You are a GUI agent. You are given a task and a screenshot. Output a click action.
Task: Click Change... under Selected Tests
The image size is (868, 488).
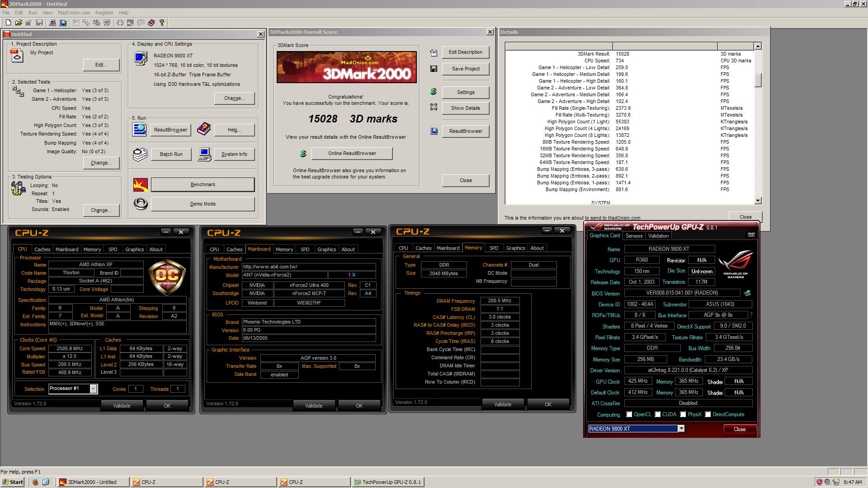[x=101, y=163]
